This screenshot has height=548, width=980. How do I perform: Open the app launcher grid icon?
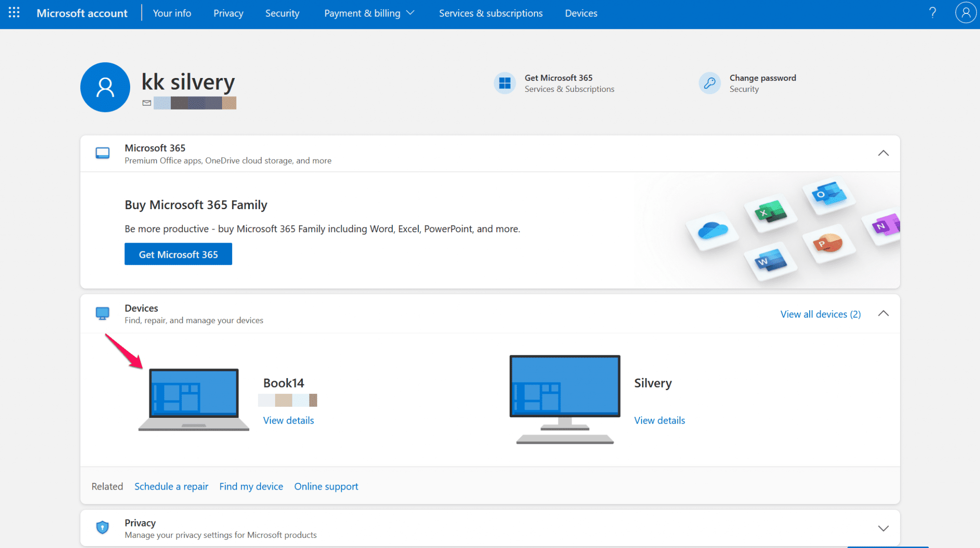click(x=14, y=13)
